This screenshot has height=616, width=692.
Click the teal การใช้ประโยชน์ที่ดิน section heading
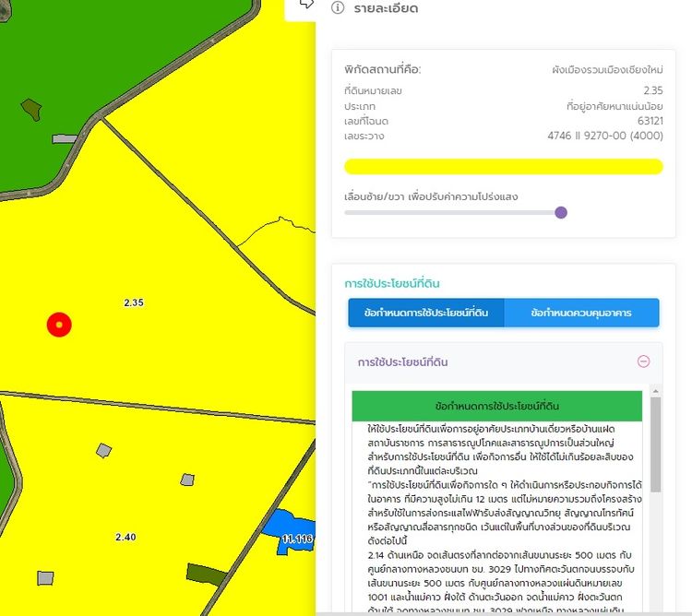tap(392, 283)
